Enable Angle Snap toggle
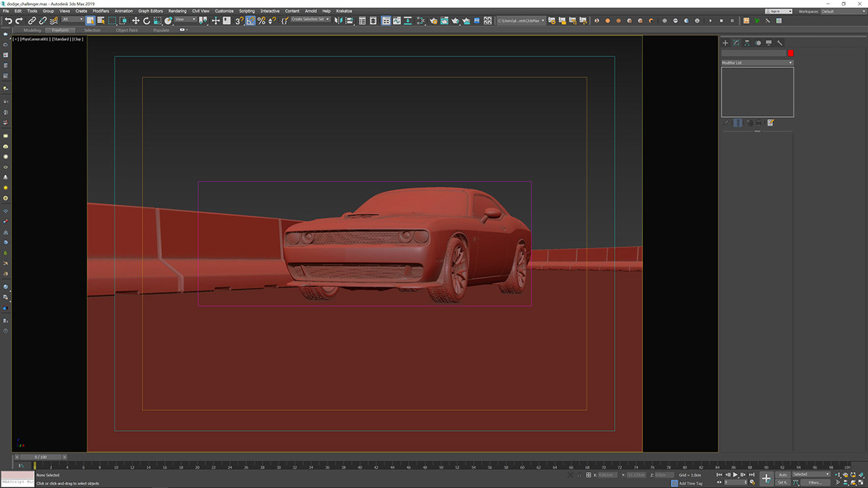This screenshot has width=868, height=488. pos(251,21)
